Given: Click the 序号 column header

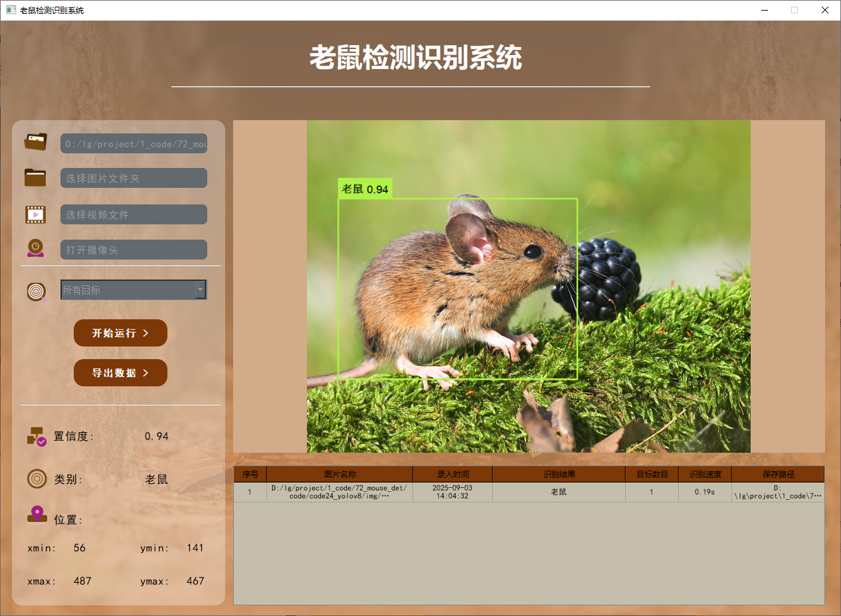Looking at the screenshot, I should tap(250, 474).
